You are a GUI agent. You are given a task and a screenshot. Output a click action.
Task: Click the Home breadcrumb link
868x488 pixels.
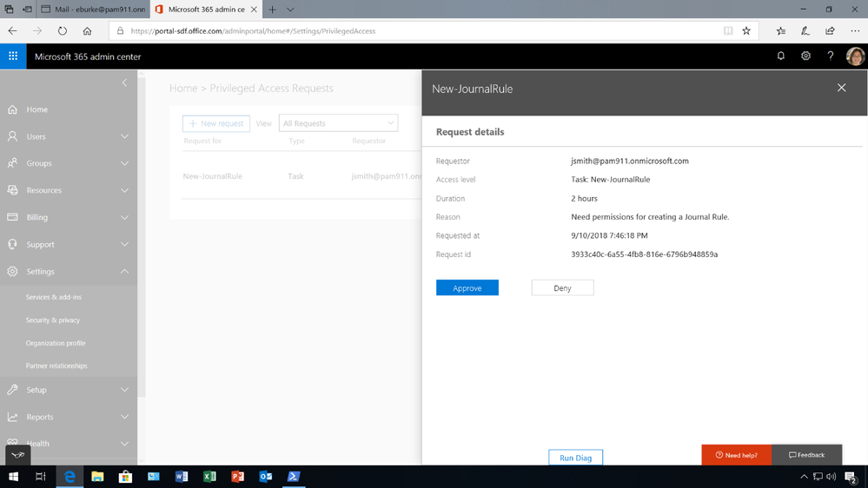183,88
